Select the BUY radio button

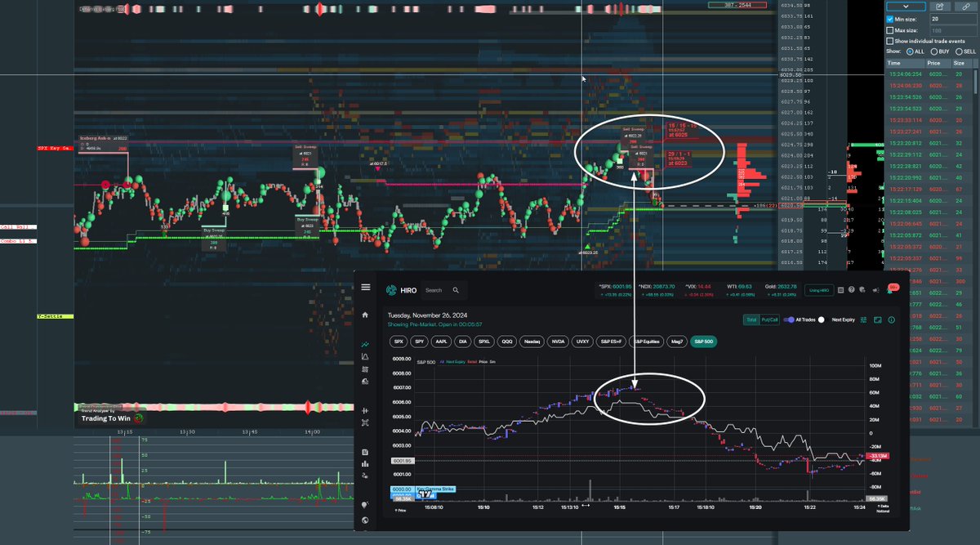tap(934, 51)
